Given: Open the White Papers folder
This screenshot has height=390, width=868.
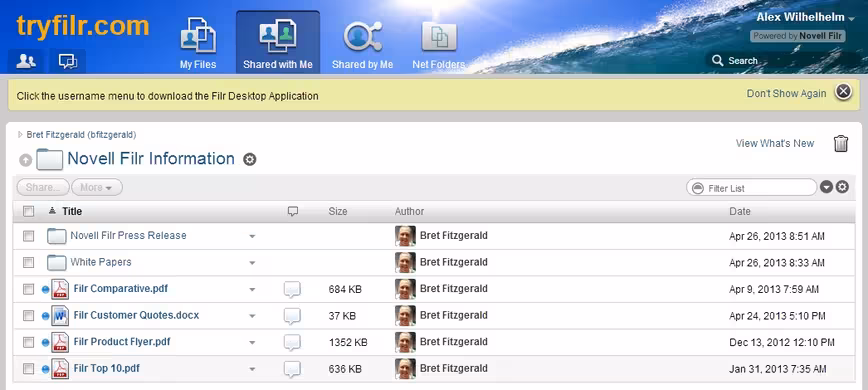Looking at the screenshot, I should click(101, 262).
